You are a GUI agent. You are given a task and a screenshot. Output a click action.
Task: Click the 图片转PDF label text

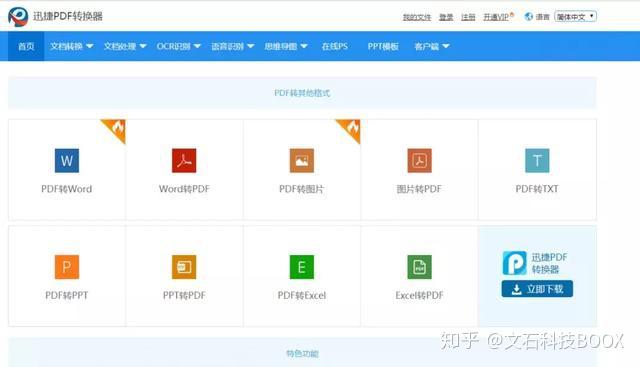point(419,189)
